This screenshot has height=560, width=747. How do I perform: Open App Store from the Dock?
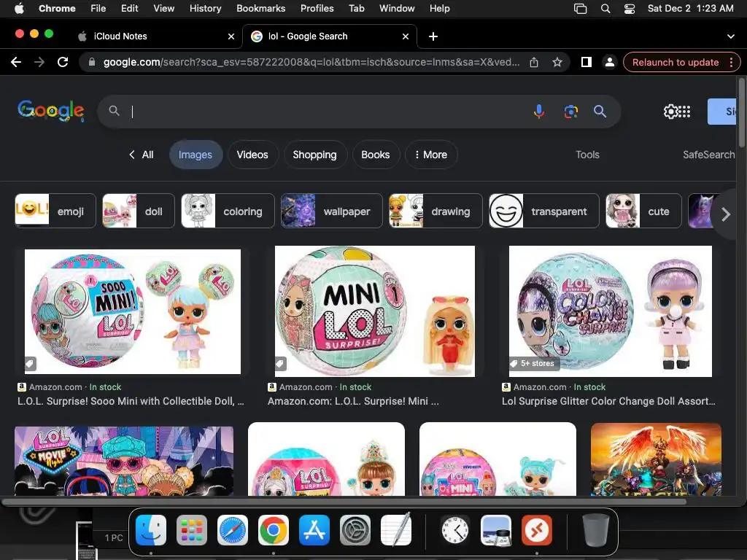314,530
